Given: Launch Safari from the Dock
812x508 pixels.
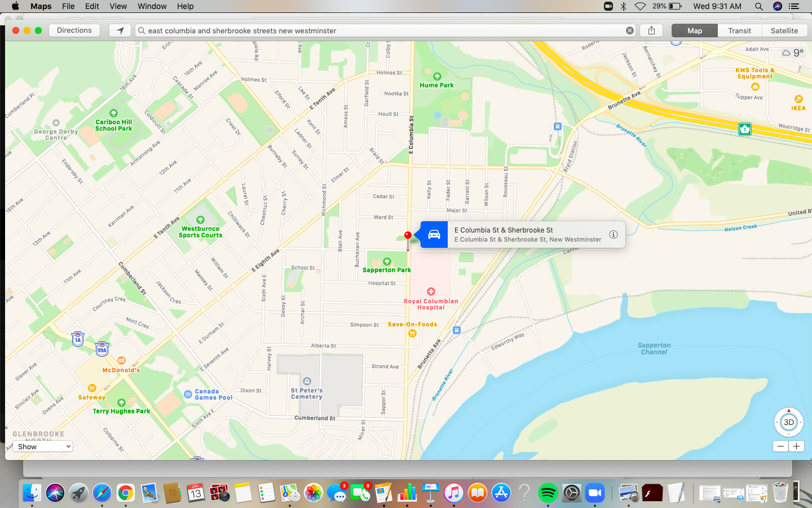Looking at the screenshot, I should 102,493.
